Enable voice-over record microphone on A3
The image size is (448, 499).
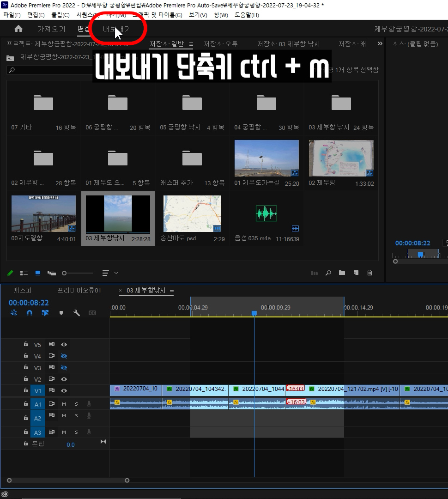pos(89,432)
